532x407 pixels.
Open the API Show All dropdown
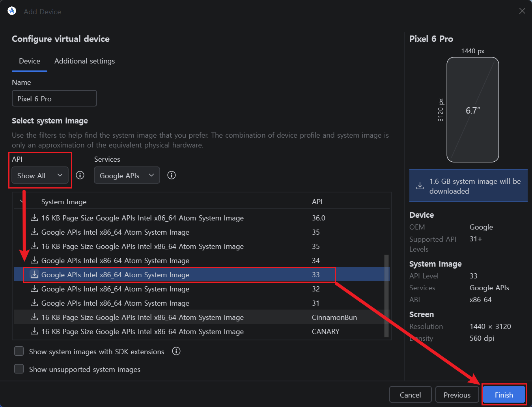pyautogui.click(x=40, y=175)
